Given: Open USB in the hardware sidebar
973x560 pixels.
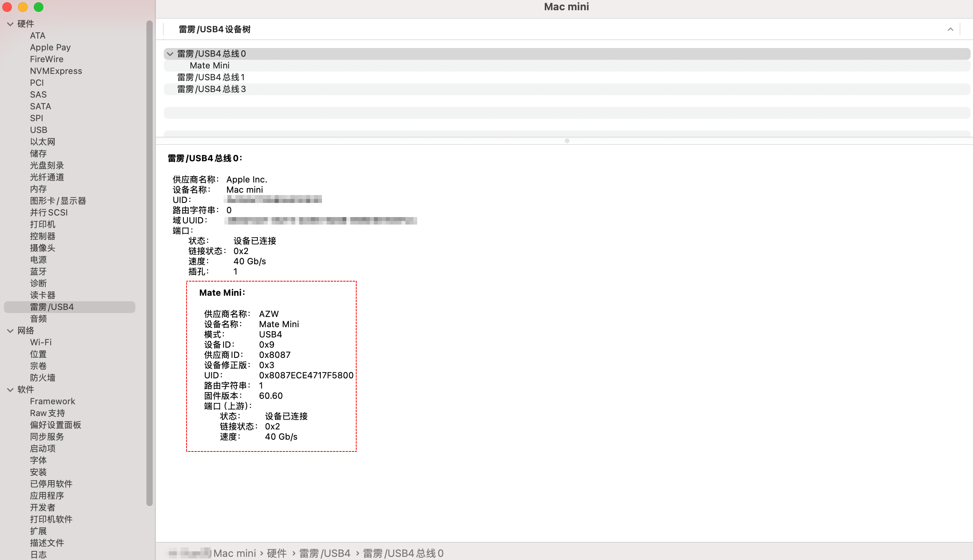Looking at the screenshot, I should coord(39,130).
